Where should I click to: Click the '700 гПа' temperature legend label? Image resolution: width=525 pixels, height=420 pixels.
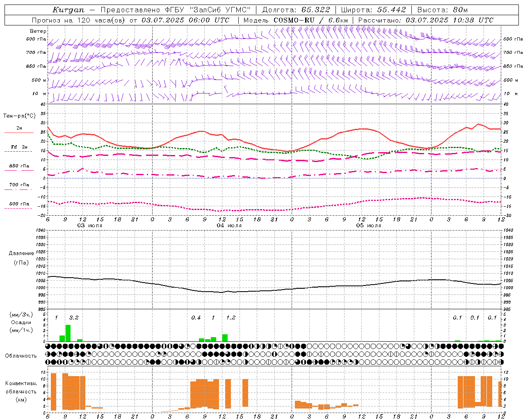pos(19,185)
